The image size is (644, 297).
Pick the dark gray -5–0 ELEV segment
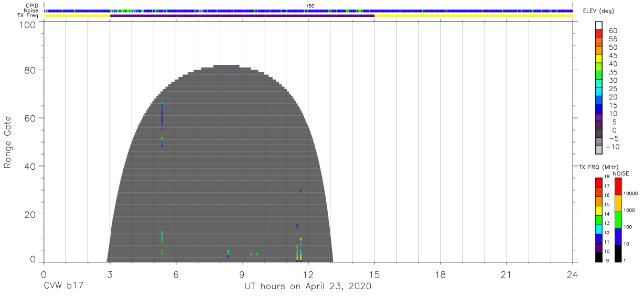coord(599,134)
